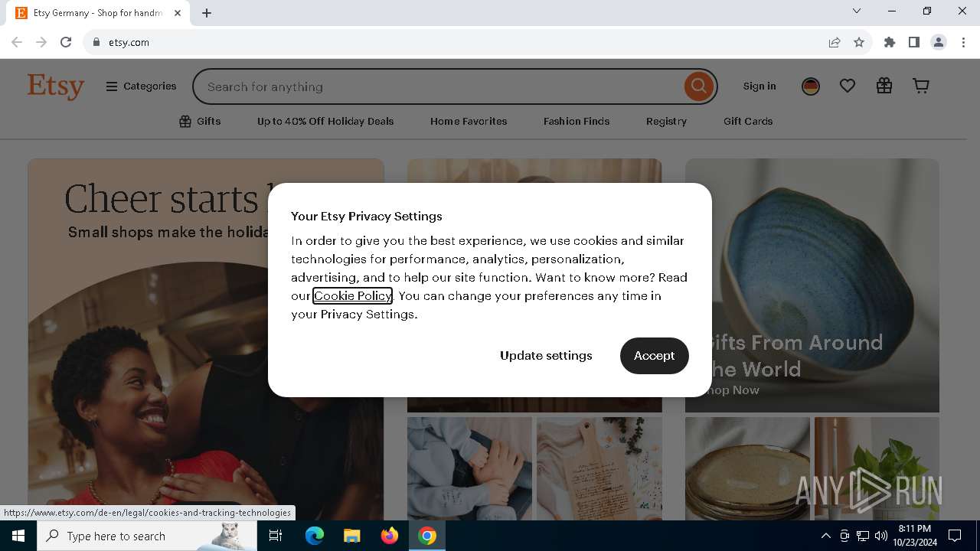Open the shopping cart icon
Viewport: 980px width, 551px height.
click(x=921, y=86)
